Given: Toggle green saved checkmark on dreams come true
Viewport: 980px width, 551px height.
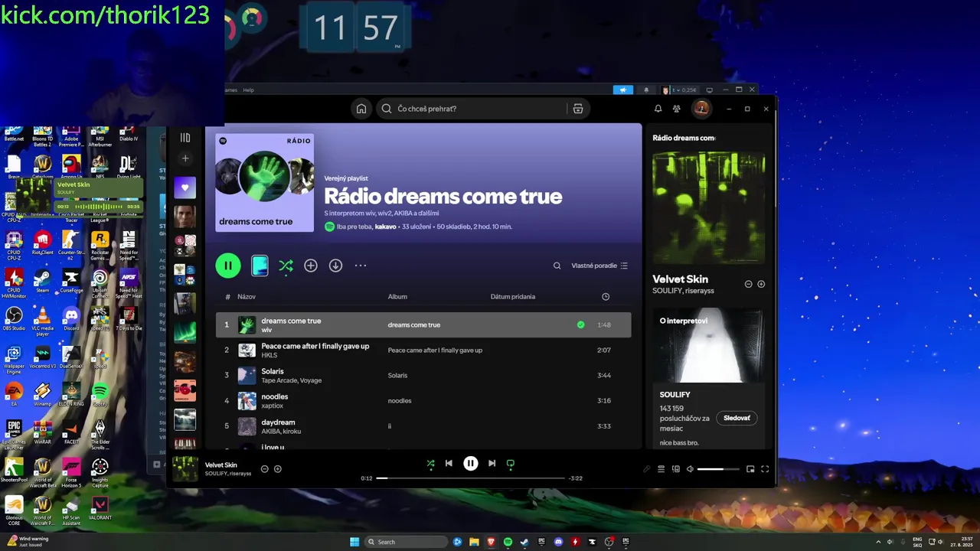Looking at the screenshot, I should coord(580,324).
